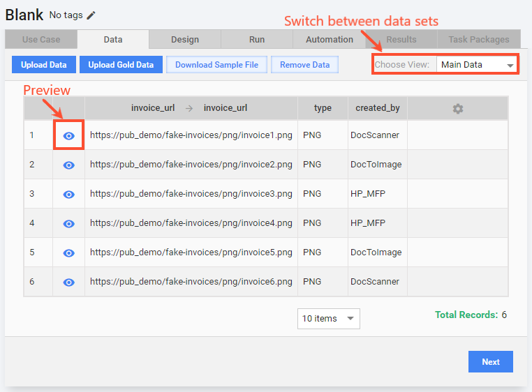Open table column settings gear icon
The width and height of the screenshot is (532, 392).
(458, 109)
